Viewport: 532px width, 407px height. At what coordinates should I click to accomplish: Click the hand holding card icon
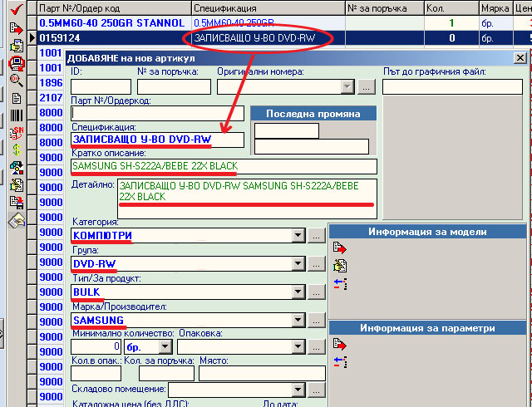coord(17,220)
